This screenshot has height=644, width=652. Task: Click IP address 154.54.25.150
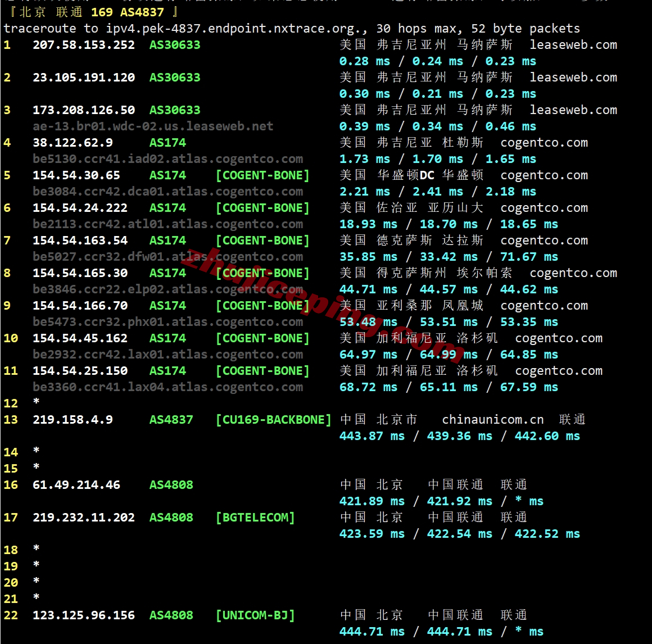click(x=80, y=371)
